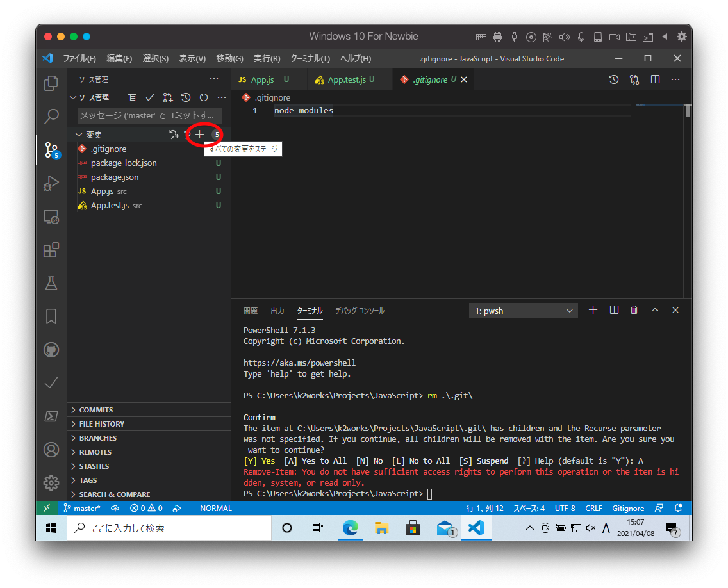Image resolution: width=728 pixels, height=588 pixels.
Task: Select package-lock.json in changes list
Action: 149,163
